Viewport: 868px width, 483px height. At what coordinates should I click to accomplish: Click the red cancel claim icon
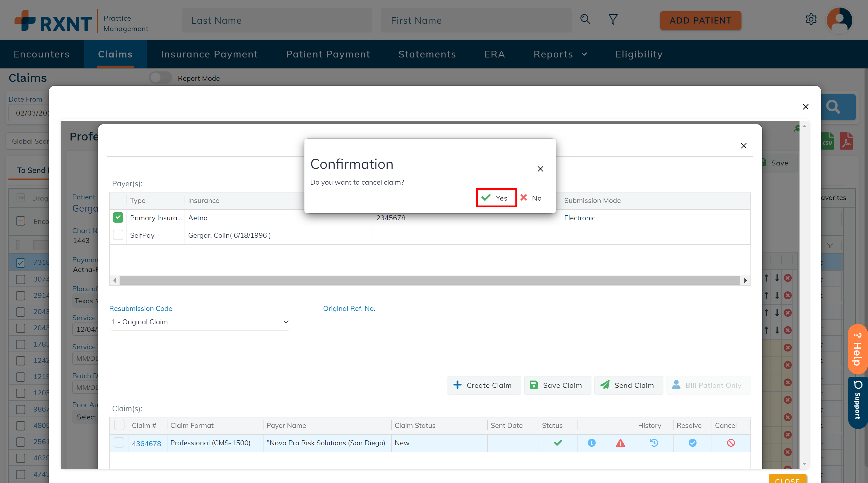(x=730, y=443)
